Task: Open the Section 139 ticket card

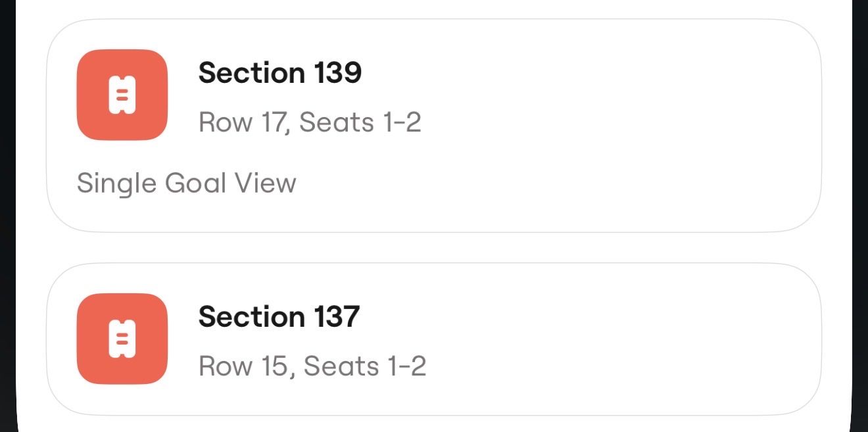Action: 434,125
